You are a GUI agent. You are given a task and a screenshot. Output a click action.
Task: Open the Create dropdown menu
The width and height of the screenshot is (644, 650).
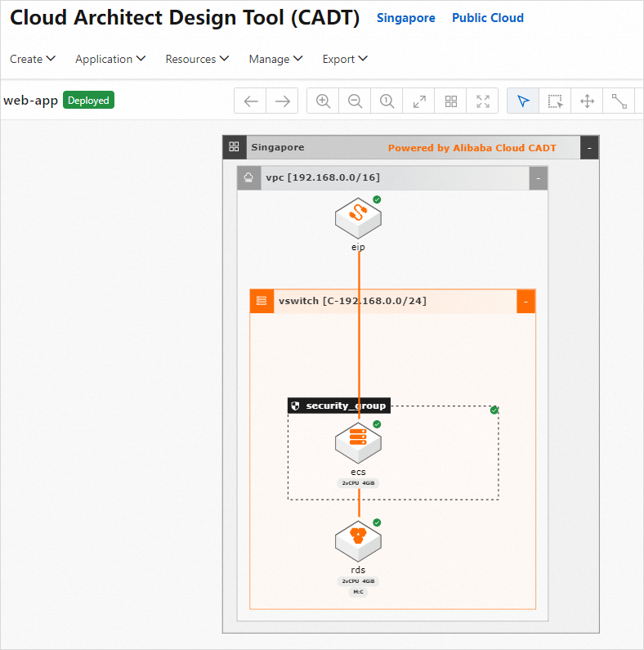[x=33, y=59]
